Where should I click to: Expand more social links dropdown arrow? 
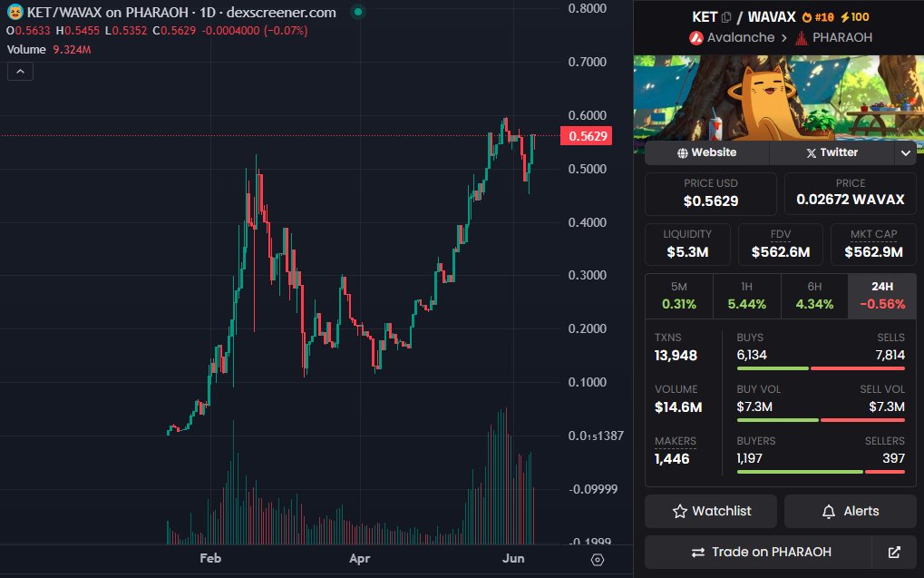(x=905, y=153)
